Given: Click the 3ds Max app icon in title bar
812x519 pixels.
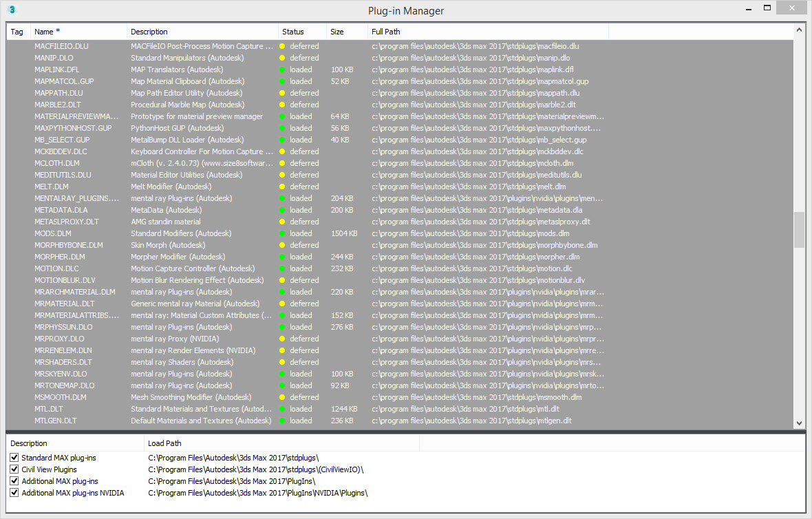Looking at the screenshot, I should [x=12, y=10].
